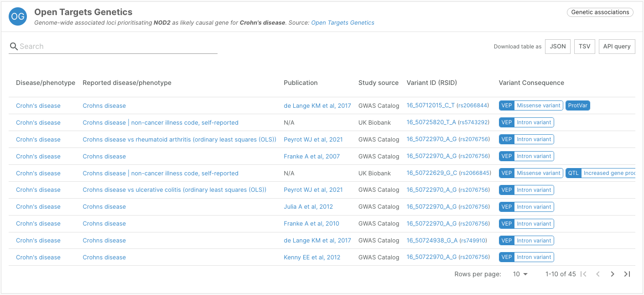Click the search magnifier icon
Viewport: 644px width, 295px height.
[14, 46]
